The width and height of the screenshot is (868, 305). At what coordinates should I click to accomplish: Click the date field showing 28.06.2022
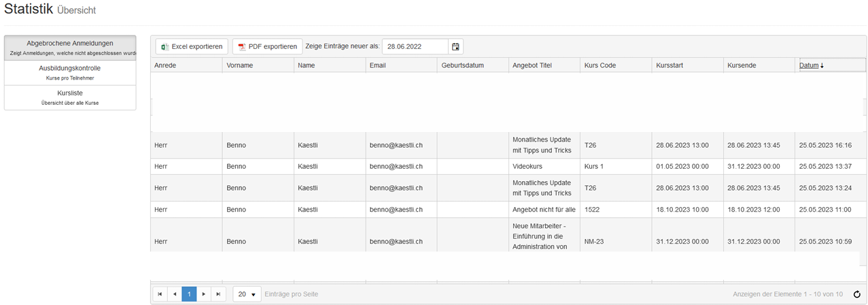coord(415,46)
